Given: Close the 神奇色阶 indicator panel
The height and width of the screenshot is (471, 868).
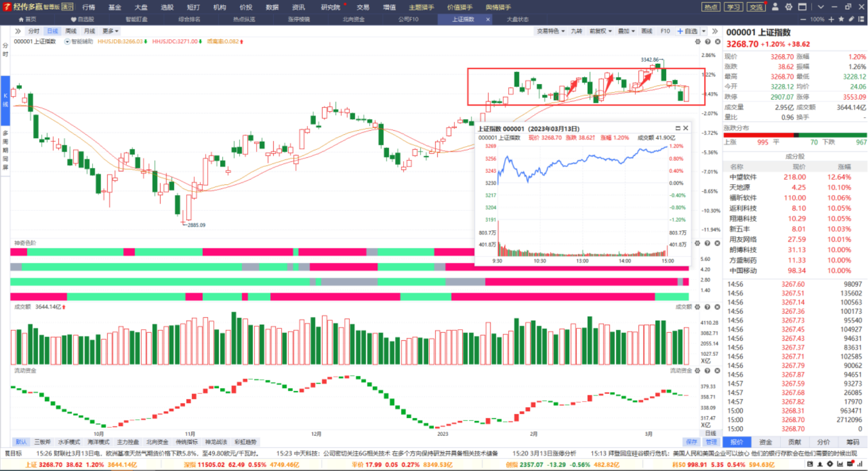Looking at the screenshot, I should (718, 243).
